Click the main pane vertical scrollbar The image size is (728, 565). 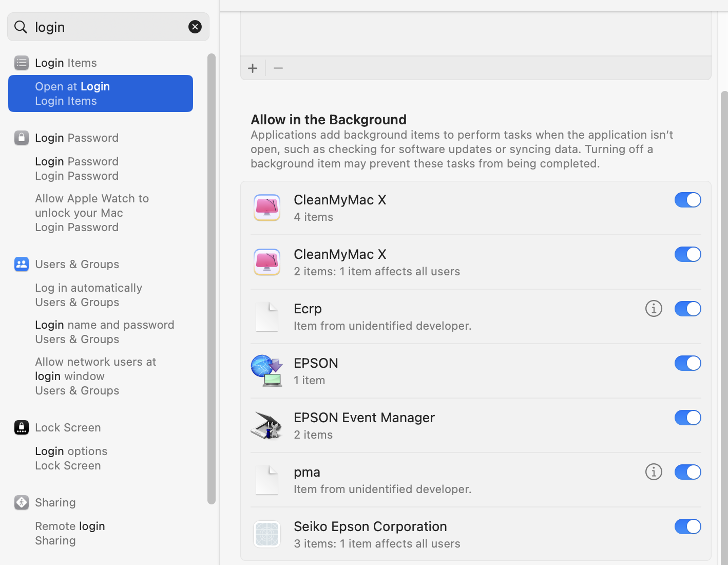coord(724,328)
